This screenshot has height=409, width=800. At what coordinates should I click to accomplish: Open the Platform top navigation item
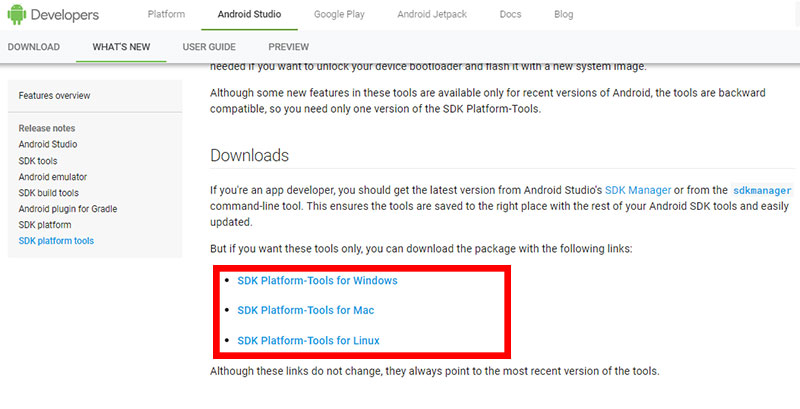(x=166, y=14)
